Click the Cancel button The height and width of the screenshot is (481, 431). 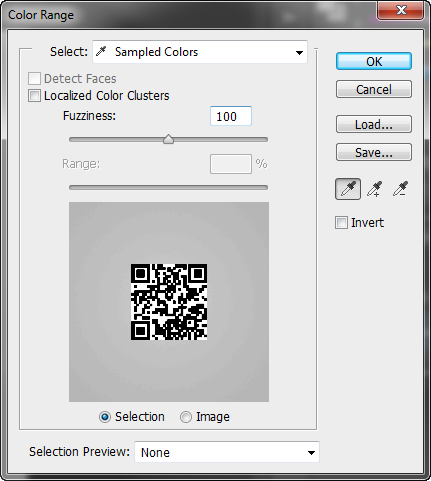(x=374, y=89)
